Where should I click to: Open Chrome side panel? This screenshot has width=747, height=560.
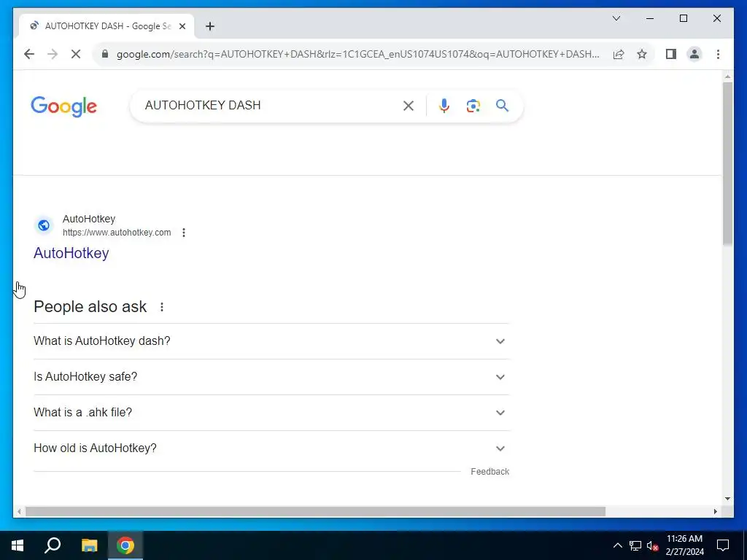671,54
